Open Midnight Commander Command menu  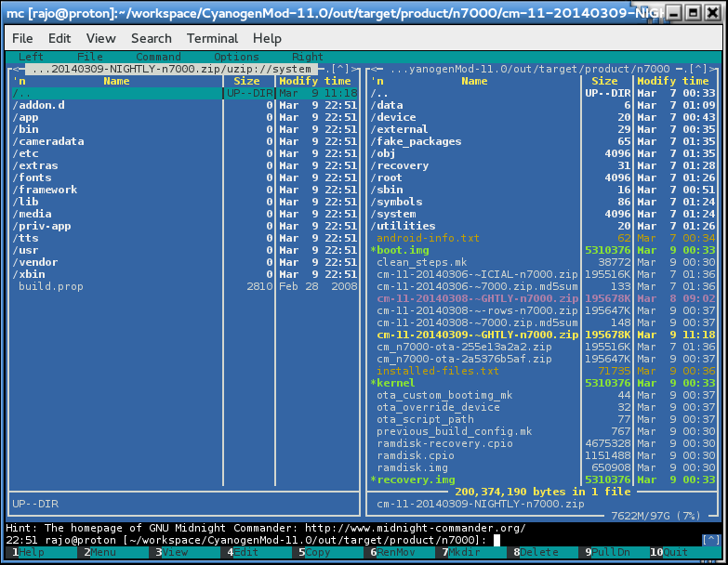(x=158, y=57)
